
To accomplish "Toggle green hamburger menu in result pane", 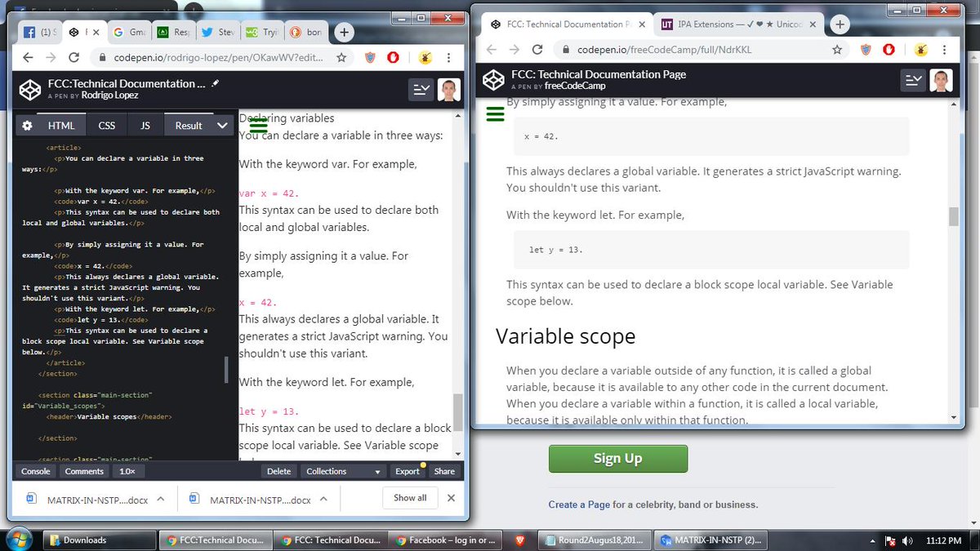I will 259,125.
